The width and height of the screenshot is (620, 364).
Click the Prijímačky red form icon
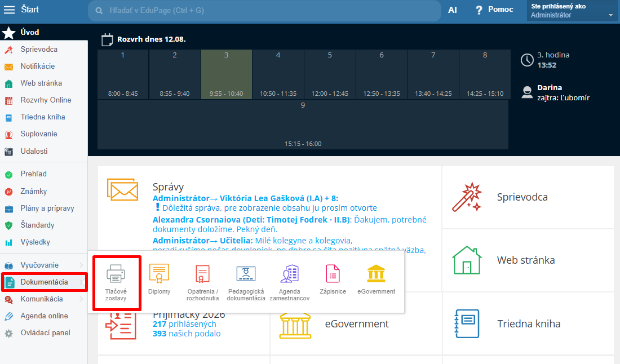pos(121,325)
